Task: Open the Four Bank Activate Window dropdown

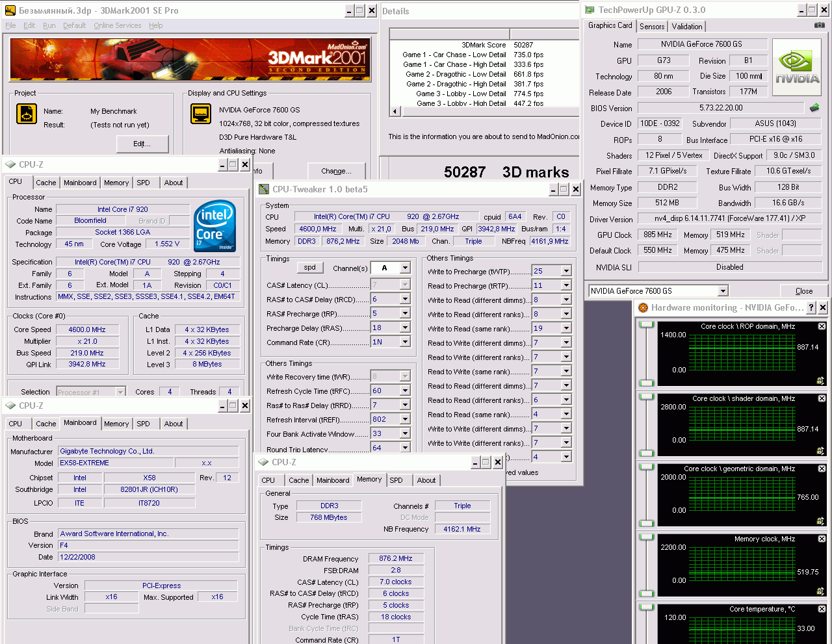Action: point(405,433)
